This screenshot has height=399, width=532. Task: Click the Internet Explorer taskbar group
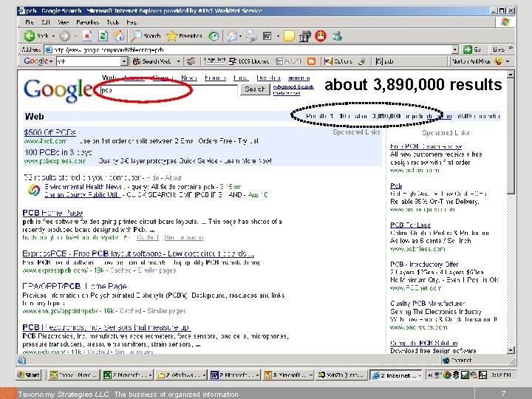pos(396,375)
